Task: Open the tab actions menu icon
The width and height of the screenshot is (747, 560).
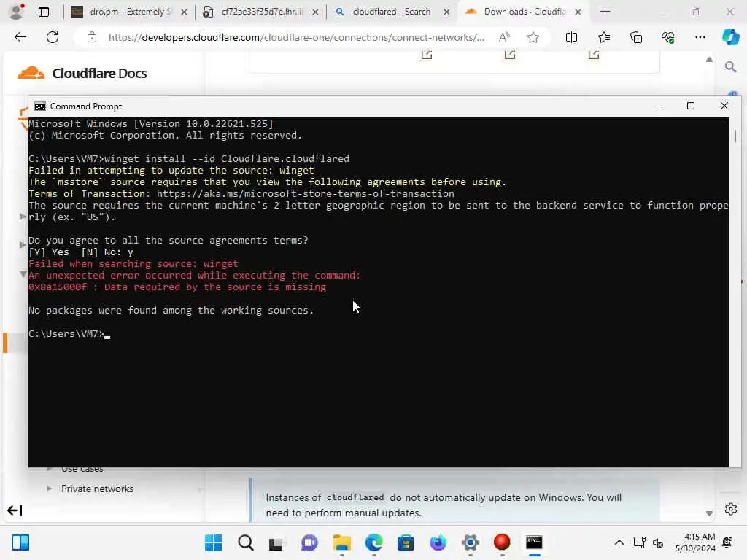Action: (44, 12)
